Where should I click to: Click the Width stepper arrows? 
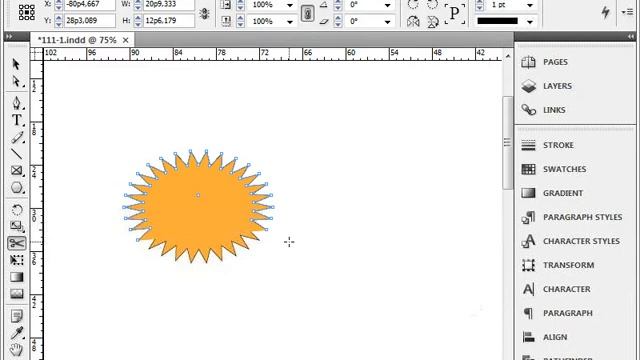(x=138, y=5)
